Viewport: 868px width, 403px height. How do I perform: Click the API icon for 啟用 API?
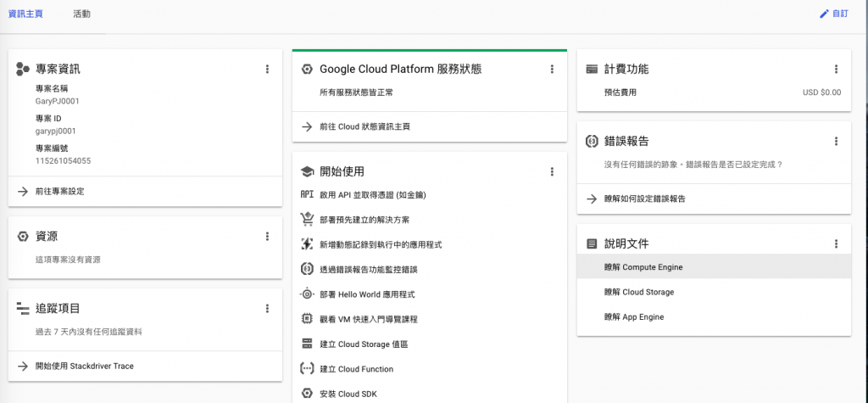pyautogui.click(x=308, y=194)
